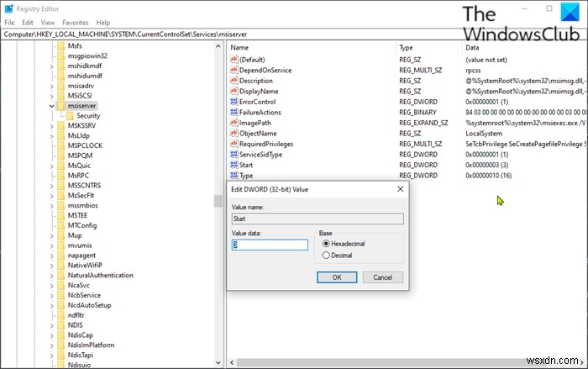Expand the NdisCap tree key
This screenshot has width=588, height=369.
point(52,335)
